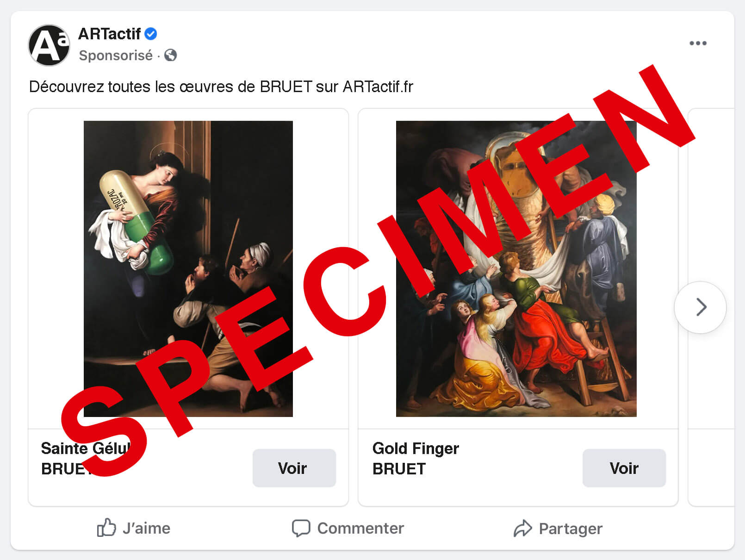Click the post caption about BRUET
745x560 pixels.
click(x=221, y=87)
